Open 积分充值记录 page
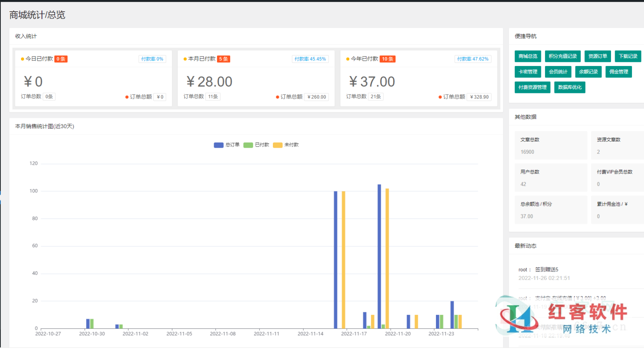 [x=562, y=56]
